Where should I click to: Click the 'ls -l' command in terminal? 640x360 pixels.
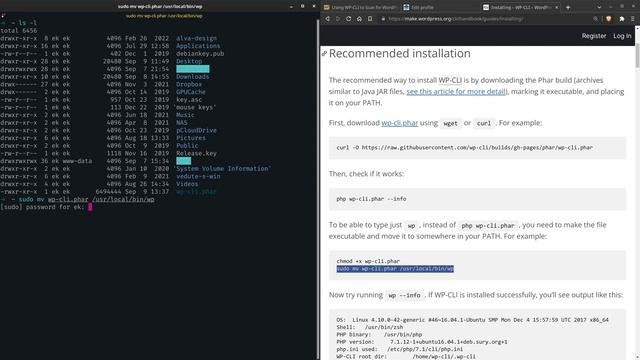coord(27,23)
